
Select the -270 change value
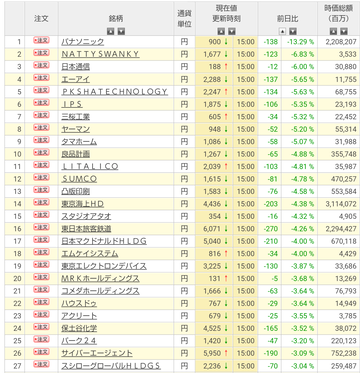pyautogui.click(x=270, y=229)
